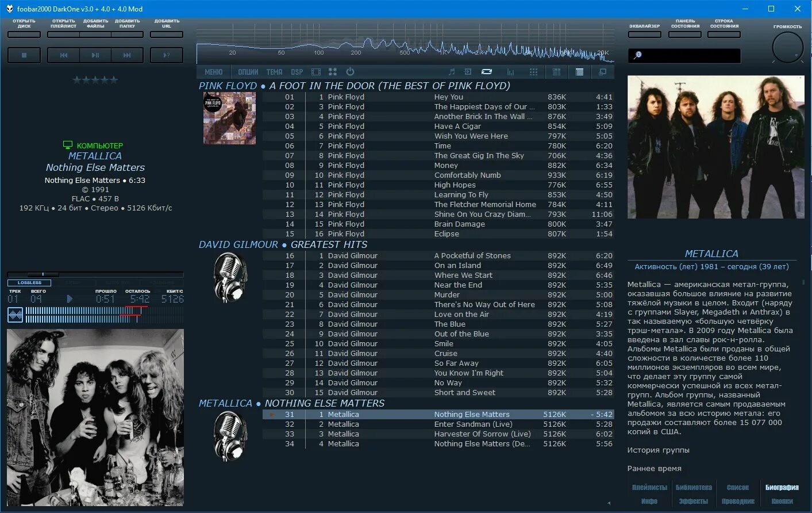The width and height of the screenshot is (812, 513).
Task: Set the five-star track rating
Action: point(95,80)
